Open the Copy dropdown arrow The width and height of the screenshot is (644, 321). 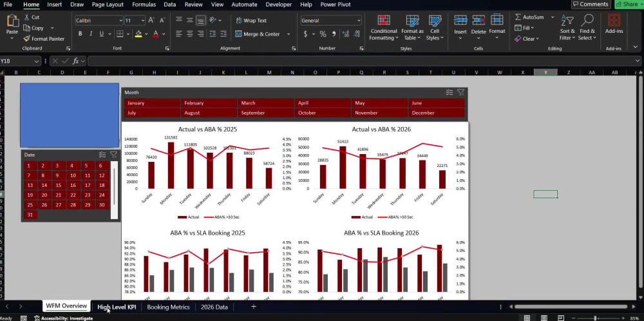pos(52,28)
